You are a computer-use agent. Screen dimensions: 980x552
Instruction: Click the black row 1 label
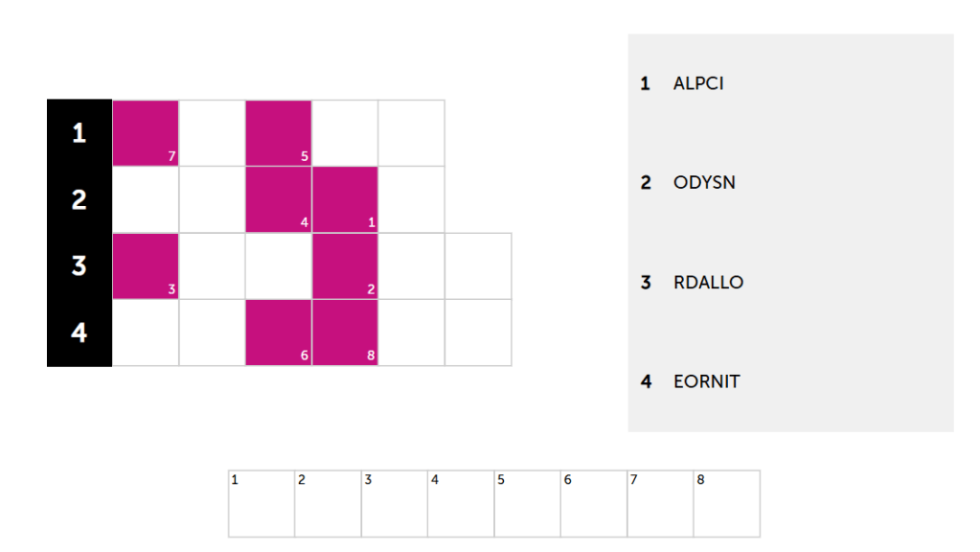coord(80,132)
